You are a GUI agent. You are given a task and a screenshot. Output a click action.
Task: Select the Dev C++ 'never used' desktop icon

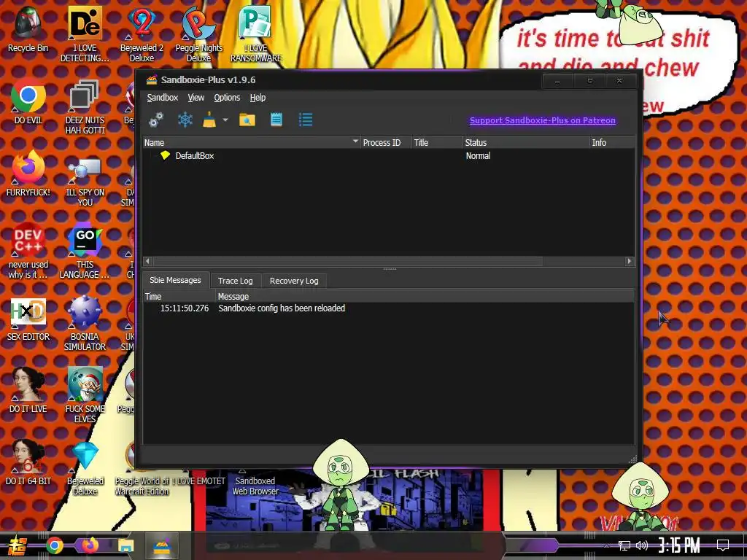[28, 252]
